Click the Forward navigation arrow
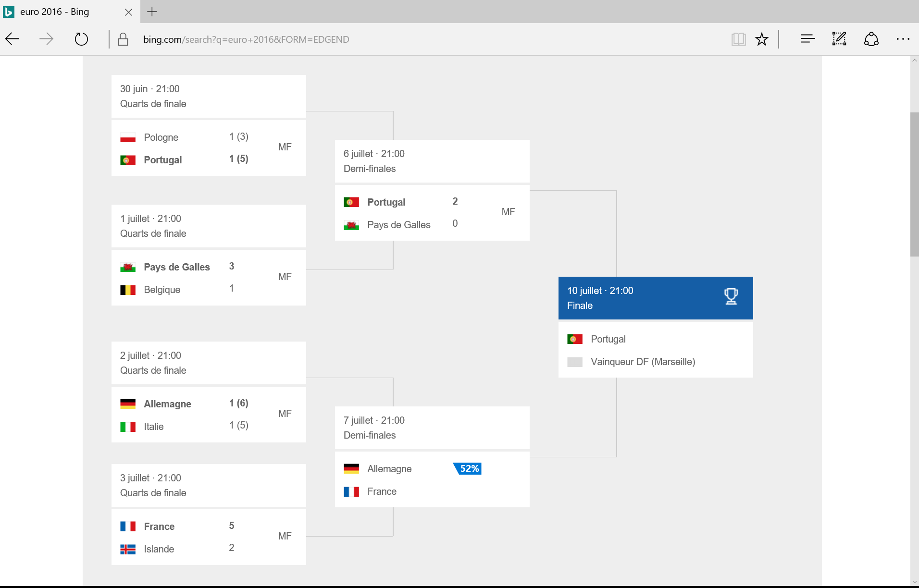919x588 pixels. [x=46, y=39]
